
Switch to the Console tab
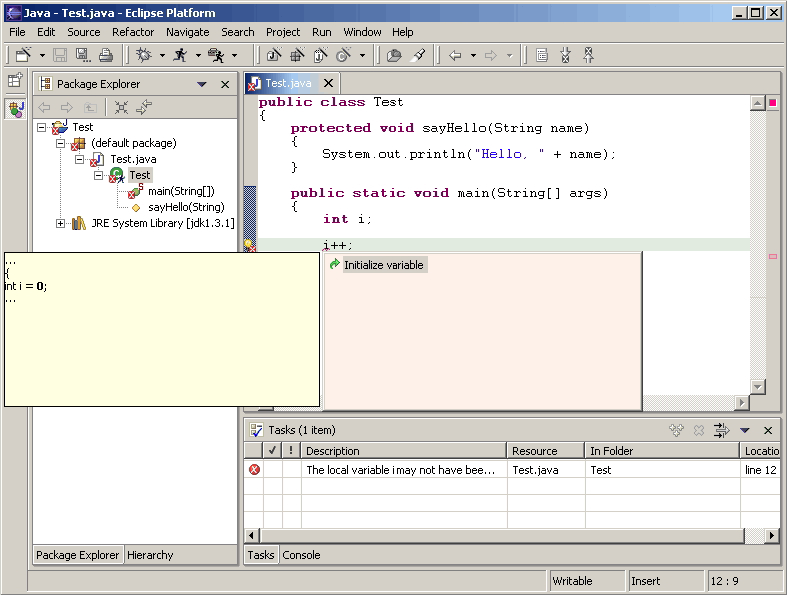301,555
